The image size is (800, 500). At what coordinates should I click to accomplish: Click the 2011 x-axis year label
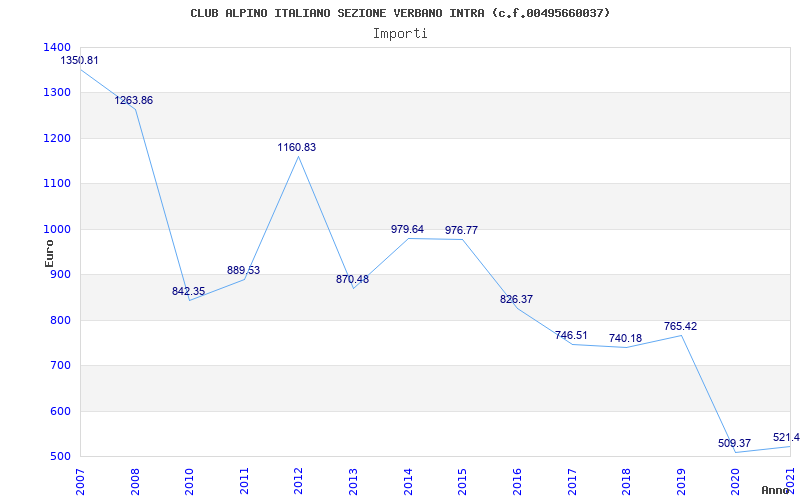pos(244,481)
